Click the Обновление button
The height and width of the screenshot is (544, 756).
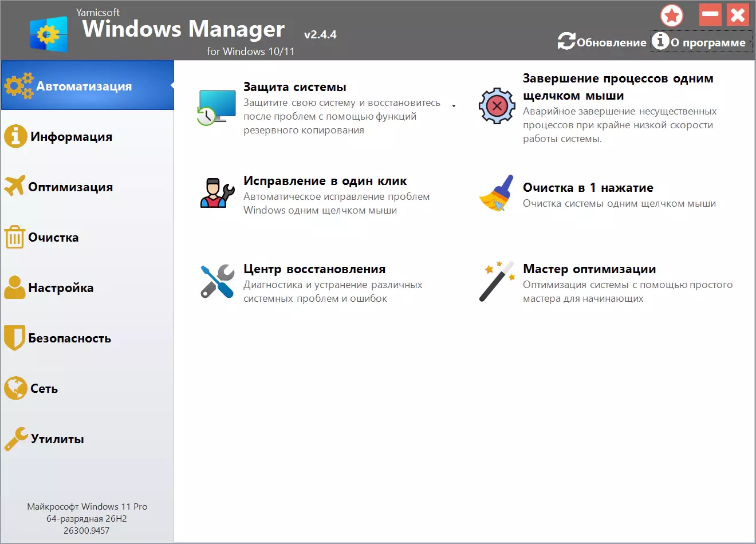point(602,42)
